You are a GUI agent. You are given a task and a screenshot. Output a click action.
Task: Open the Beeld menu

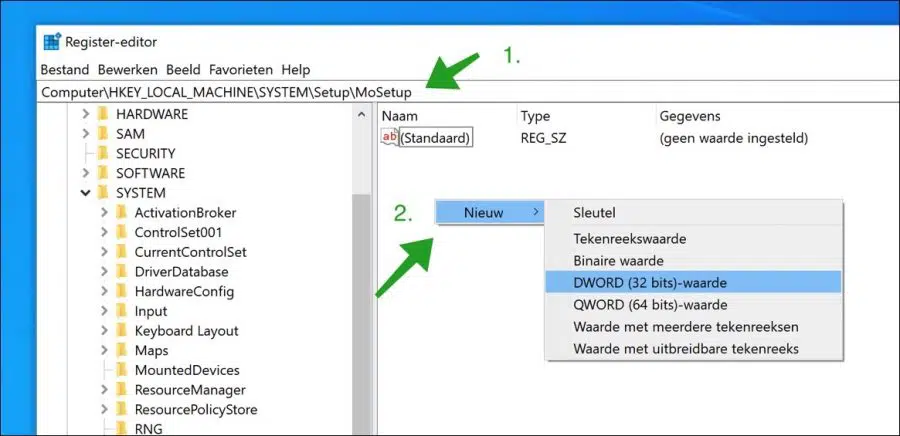(x=183, y=70)
